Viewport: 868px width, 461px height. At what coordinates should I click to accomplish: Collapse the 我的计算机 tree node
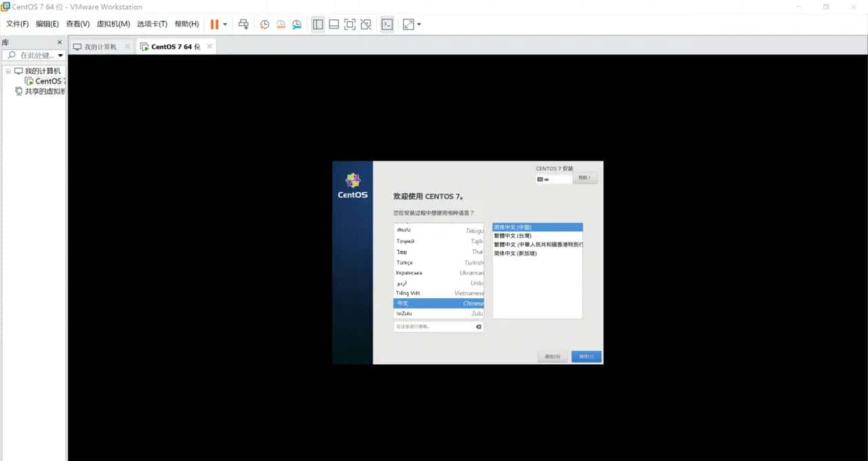click(9, 71)
